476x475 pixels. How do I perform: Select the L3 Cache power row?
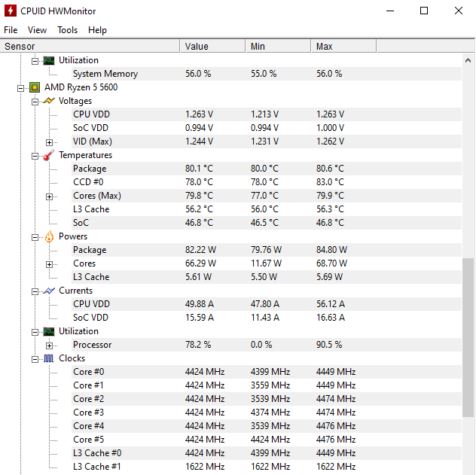pos(267,277)
